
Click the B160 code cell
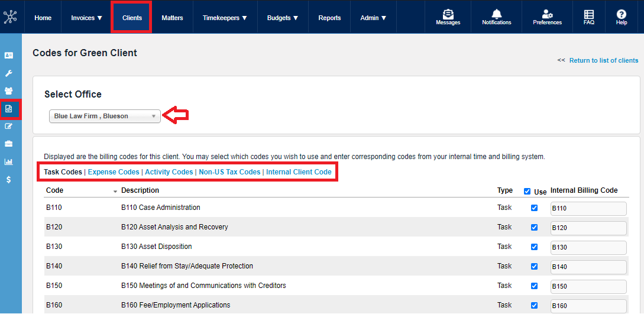pyautogui.click(x=54, y=305)
